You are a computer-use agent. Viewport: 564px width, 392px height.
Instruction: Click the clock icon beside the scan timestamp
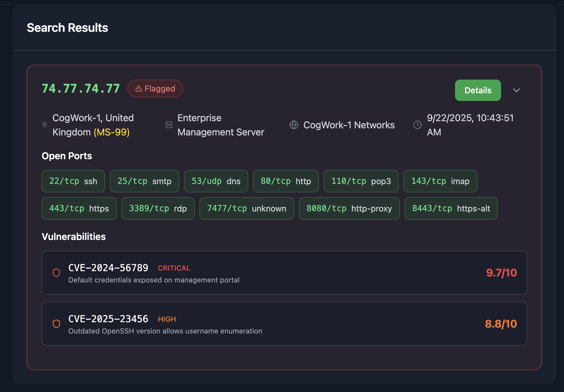[417, 125]
